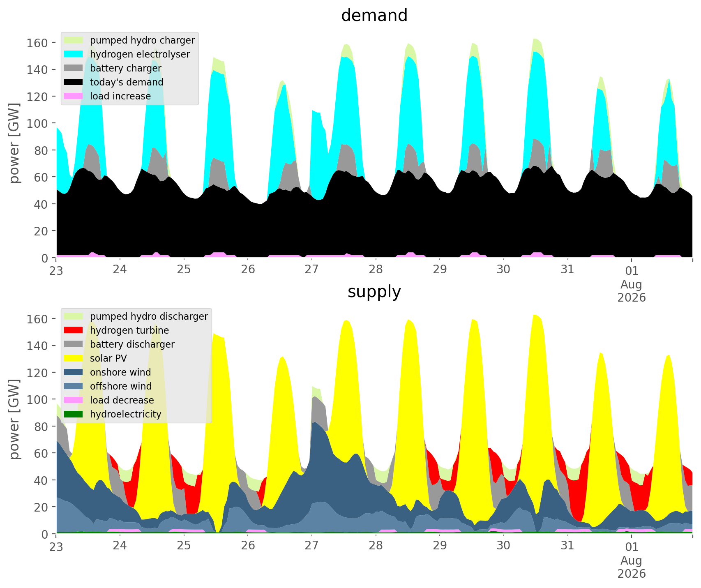Select the "battery discharger" legend label
Image resolution: width=701 pixels, height=588 pixels.
132,344
